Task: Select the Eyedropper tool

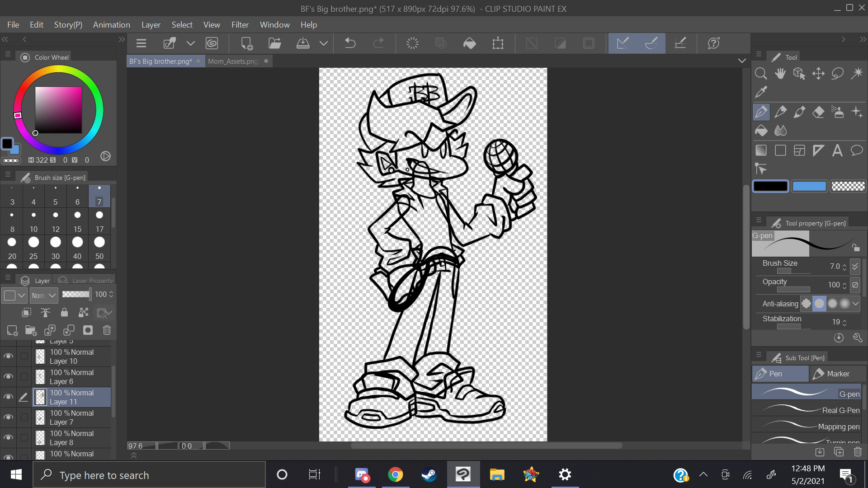Action: coord(761,92)
